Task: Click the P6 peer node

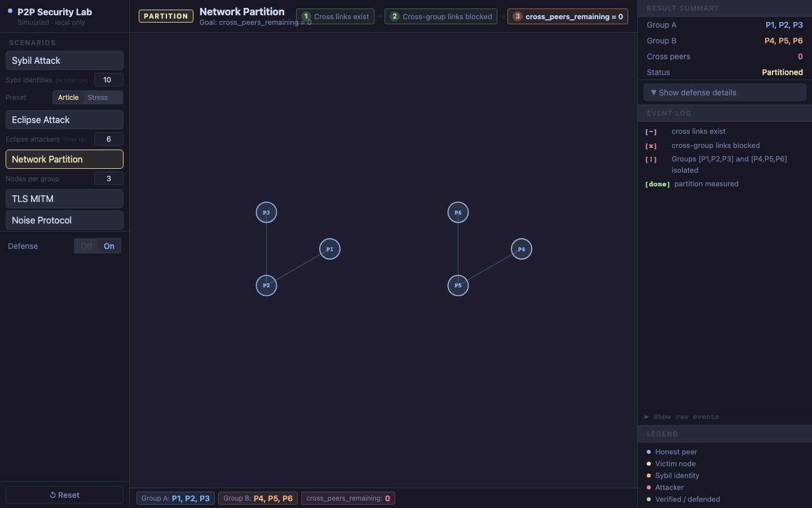Action: [x=458, y=212]
